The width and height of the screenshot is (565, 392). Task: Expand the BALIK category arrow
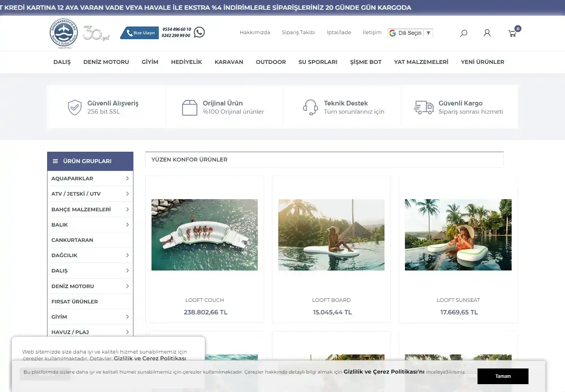coord(127,225)
